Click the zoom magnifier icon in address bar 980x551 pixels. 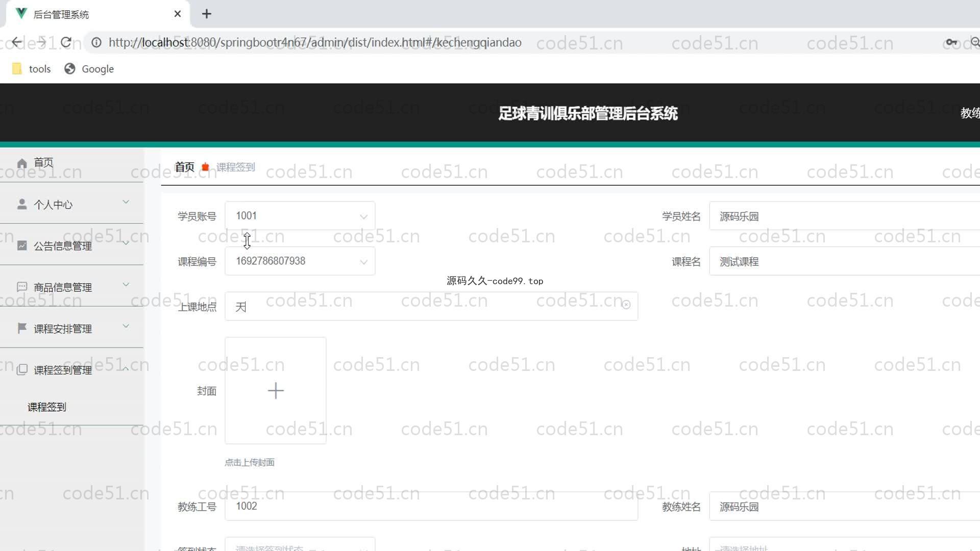pyautogui.click(x=975, y=42)
